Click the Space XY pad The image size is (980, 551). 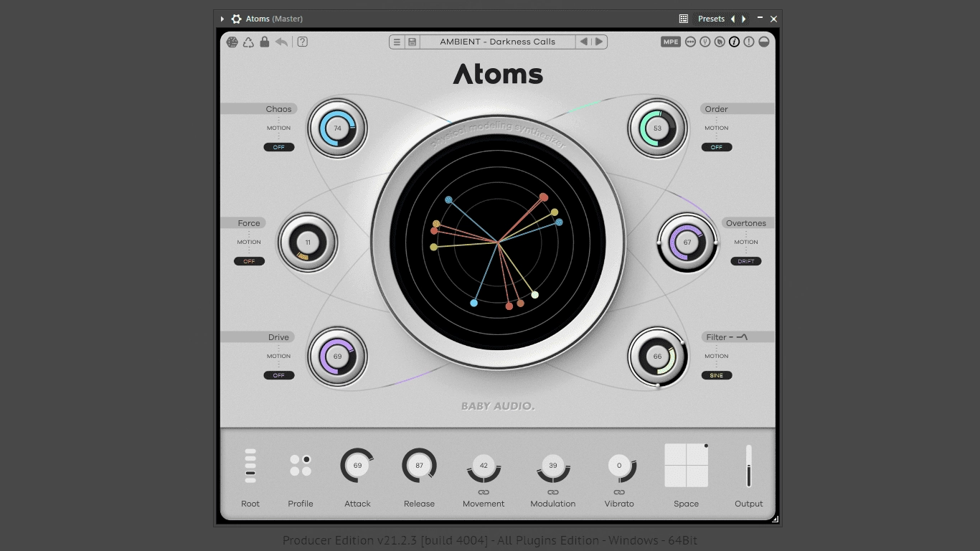[x=687, y=466]
